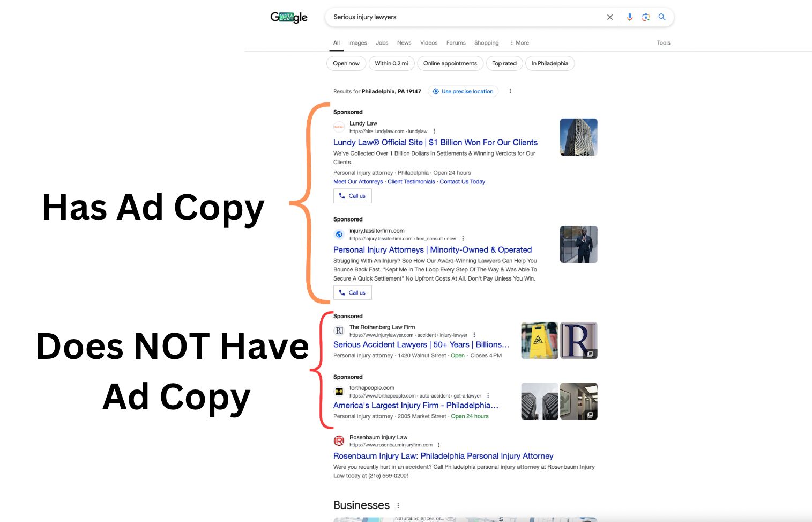
Task: Toggle the Open now filter chip
Action: coord(346,63)
